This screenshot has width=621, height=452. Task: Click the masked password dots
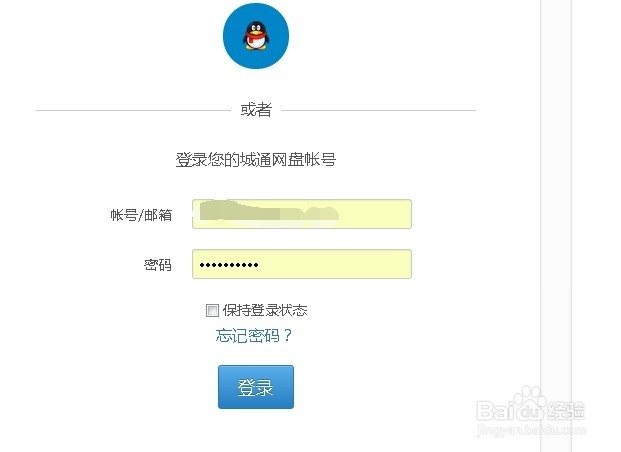click(229, 265)
